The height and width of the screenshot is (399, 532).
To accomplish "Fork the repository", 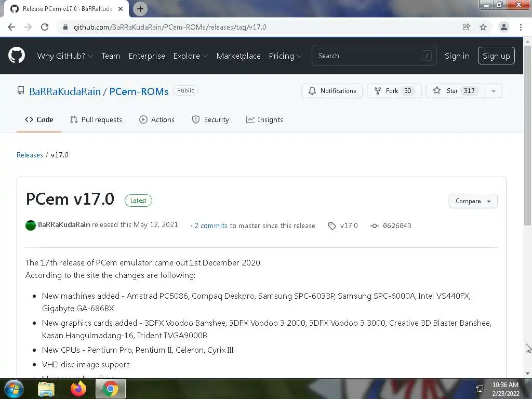I will (394, 91).
